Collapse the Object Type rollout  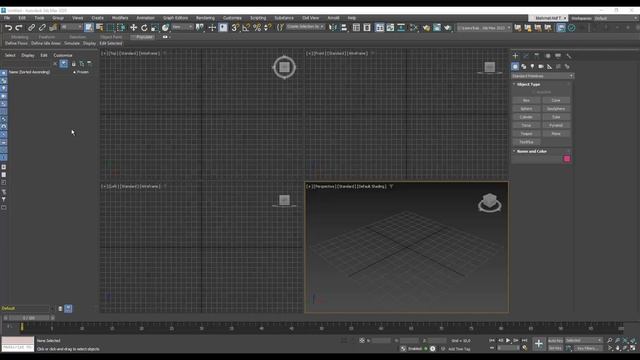click(x=528, y=84)
